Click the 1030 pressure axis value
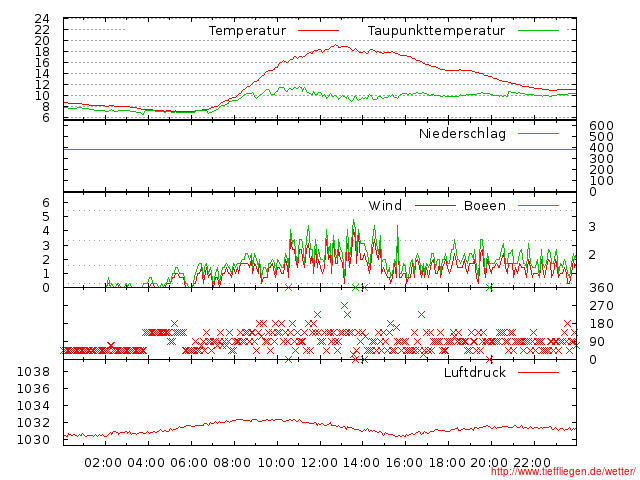 click(33, 440)
